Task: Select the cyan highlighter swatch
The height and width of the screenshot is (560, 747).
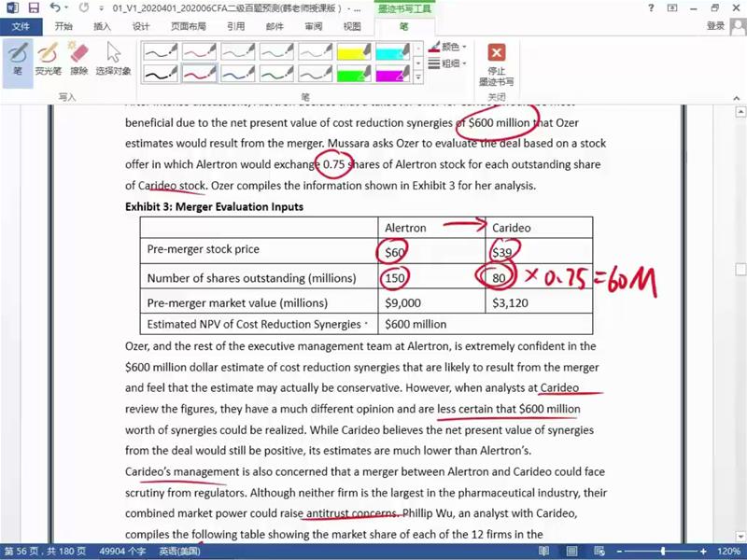Action: click(x=392, y=51)
